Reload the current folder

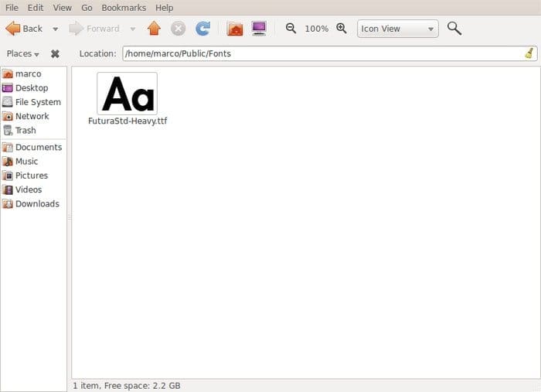tap(202, 29)
